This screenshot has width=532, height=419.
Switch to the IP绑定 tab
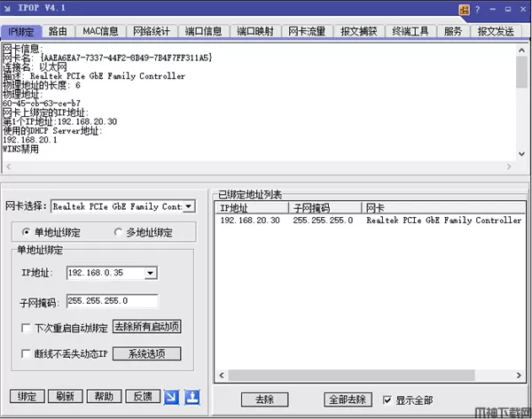tap(21, 32)
